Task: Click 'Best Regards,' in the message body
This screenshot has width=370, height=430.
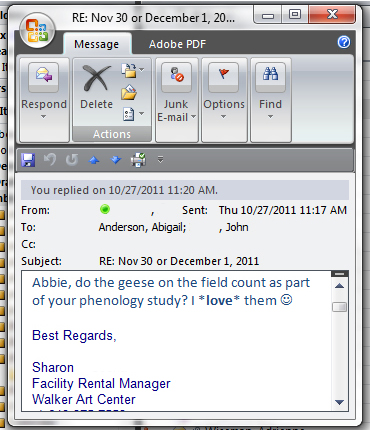Action: point(74,335)
